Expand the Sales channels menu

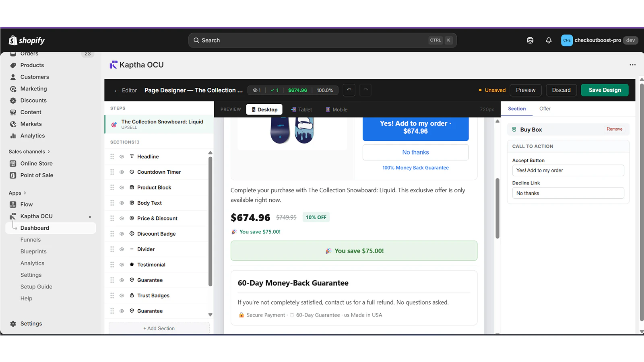click(29, 152)
